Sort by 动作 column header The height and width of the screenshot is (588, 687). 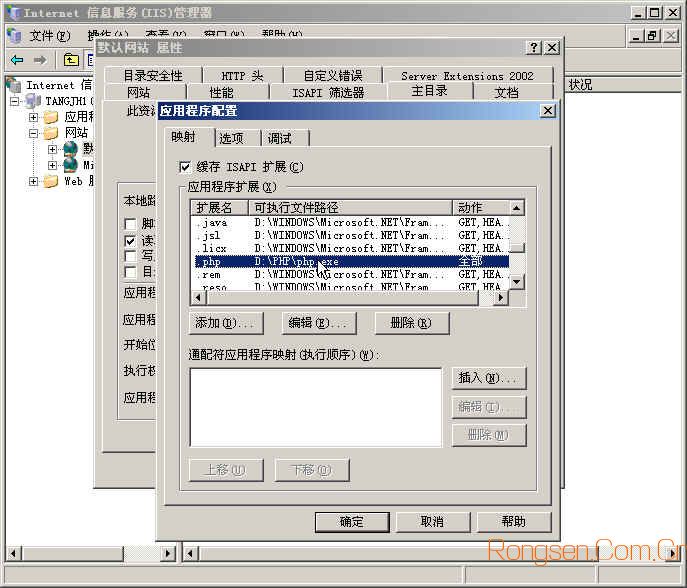click(481, 207)
